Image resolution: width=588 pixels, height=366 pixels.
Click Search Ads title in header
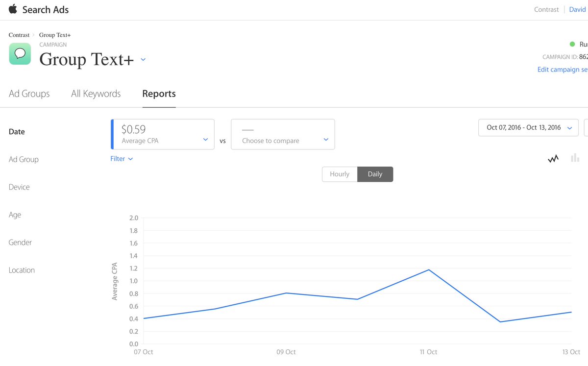[x=46, y=9]
